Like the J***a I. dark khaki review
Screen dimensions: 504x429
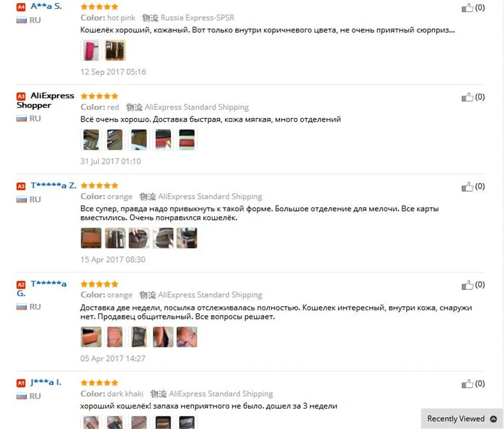tap(467, 383)
